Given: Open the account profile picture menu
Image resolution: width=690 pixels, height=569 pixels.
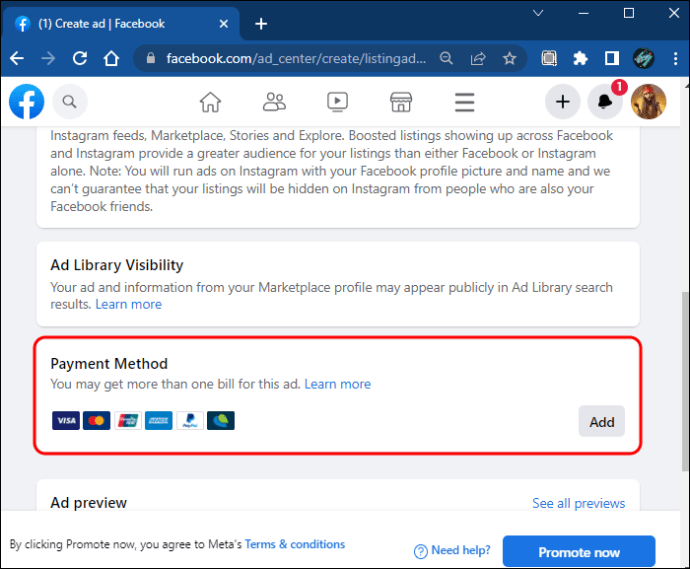Looking at the screenshot, I should click(x=648, y=102).
